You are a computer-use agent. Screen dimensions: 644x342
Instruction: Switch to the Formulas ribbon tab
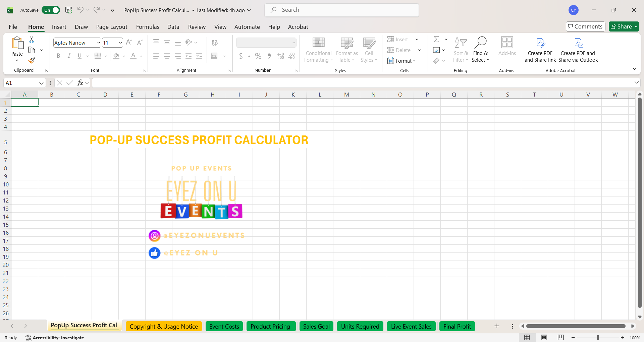coord(148,27)
